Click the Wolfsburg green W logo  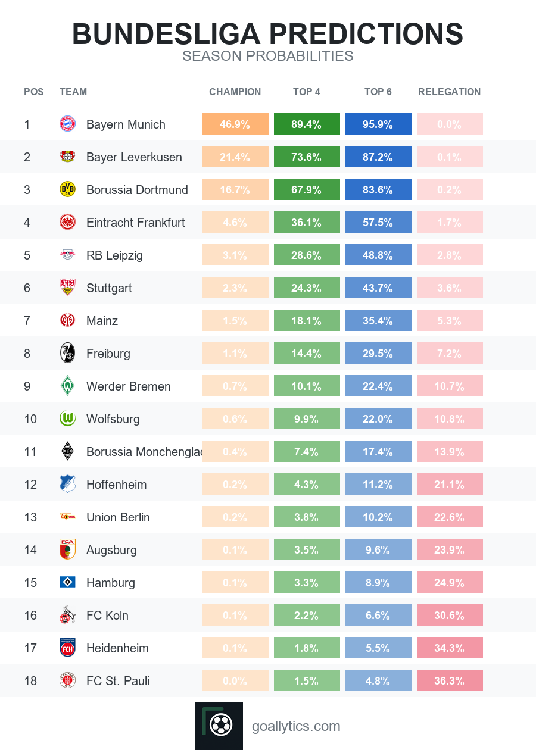[68, 418]
